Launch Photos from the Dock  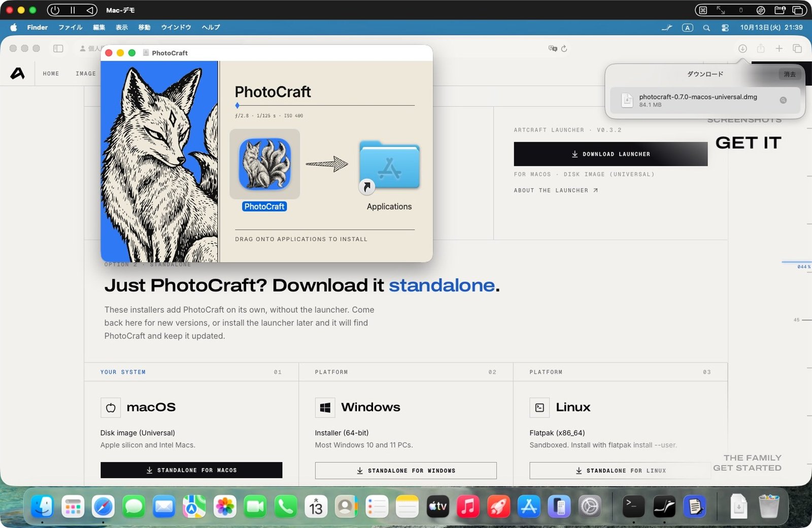[225, 506]
